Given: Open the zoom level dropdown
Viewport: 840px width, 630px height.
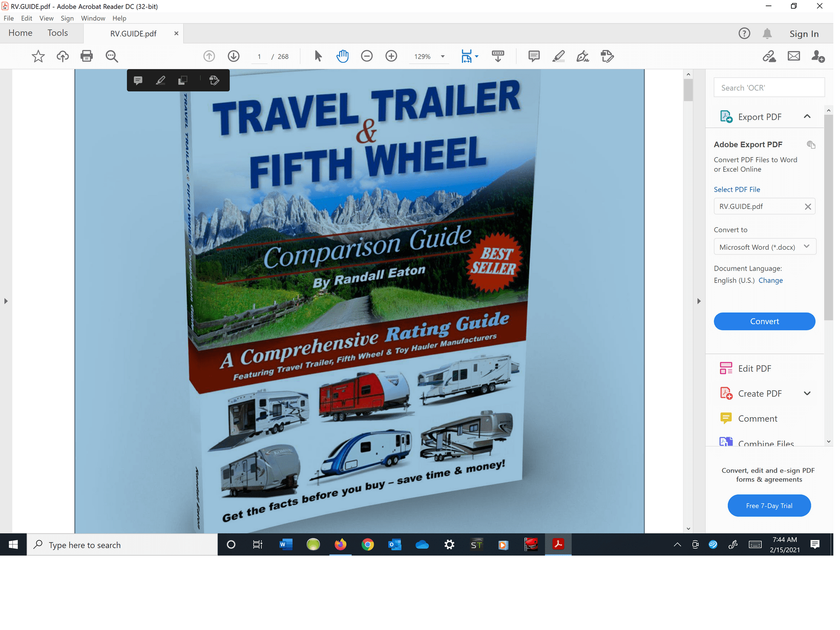Looking at the screenshot, I should [443, 57].
